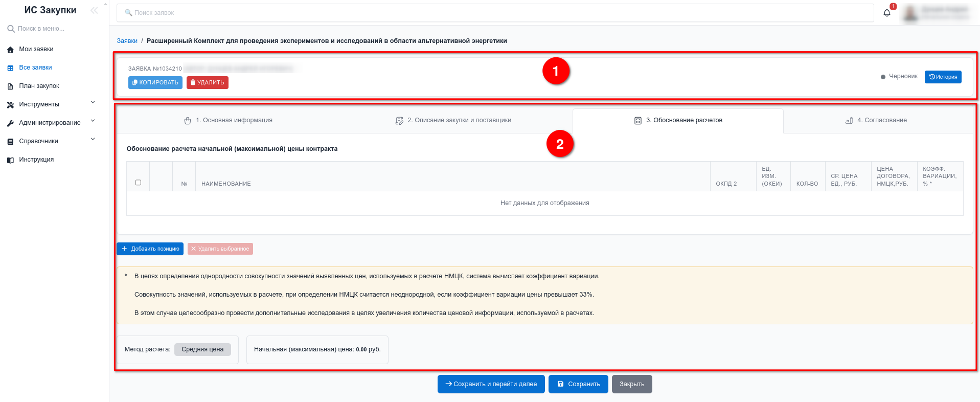Click the icon on Согласование tab
The height and width of the screenshot is (402, 980).
849,121
